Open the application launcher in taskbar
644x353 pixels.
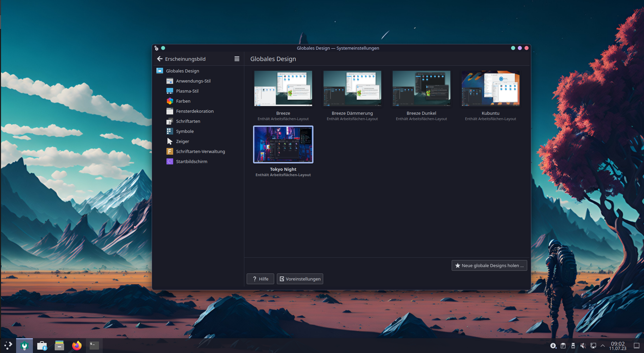tap(8, 345)
